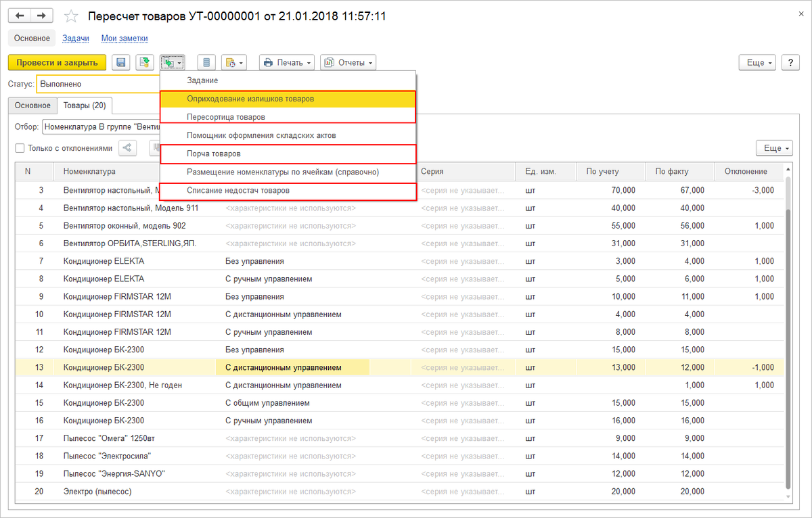812x518 pixels.
Task: Mark the document as favorite with the star
Action: point(71,15)
